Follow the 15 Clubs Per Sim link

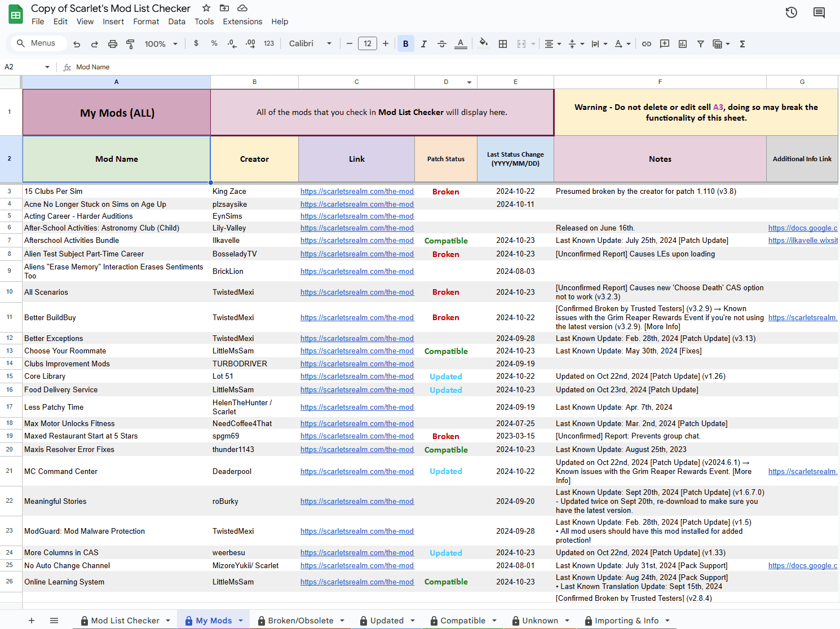click(x=357, y=191)
